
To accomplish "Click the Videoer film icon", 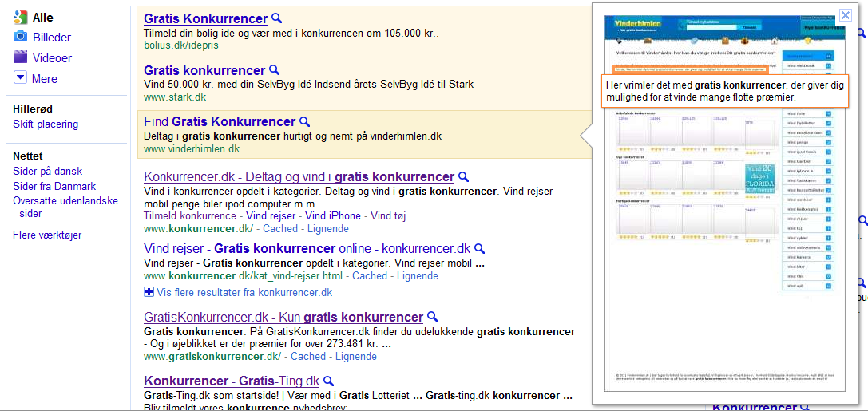I will coord(20,57).
